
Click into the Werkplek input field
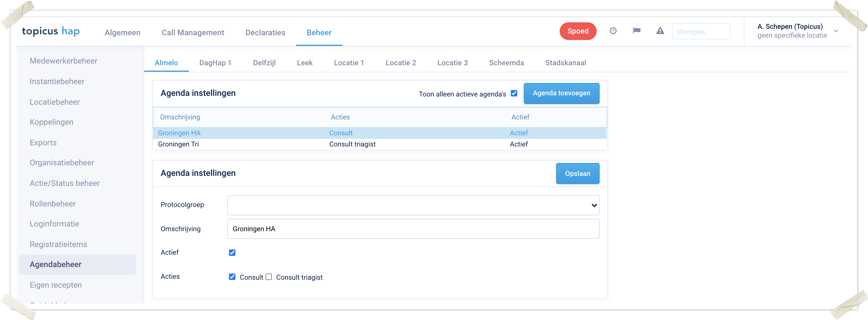[x=701, y=31]
